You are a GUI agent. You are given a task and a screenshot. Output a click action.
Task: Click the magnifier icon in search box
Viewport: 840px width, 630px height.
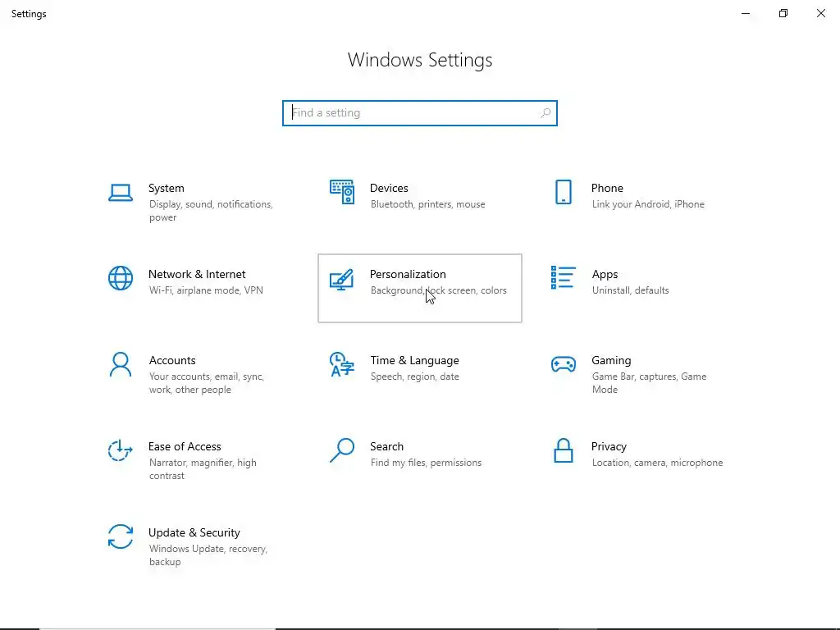click(x=546, y=113)
